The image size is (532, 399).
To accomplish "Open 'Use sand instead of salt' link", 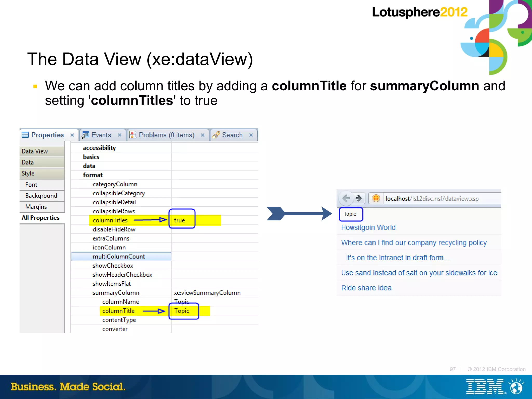I will 419,273.
